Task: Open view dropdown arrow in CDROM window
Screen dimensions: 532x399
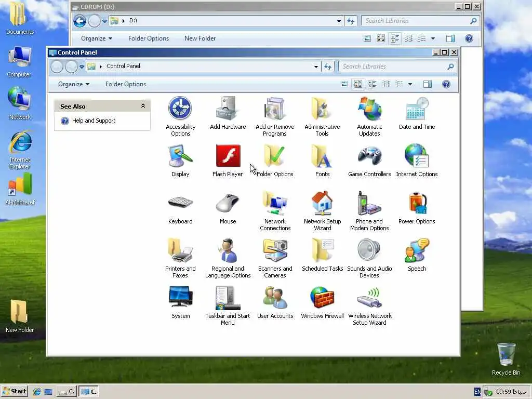Action: click(433, 38)
